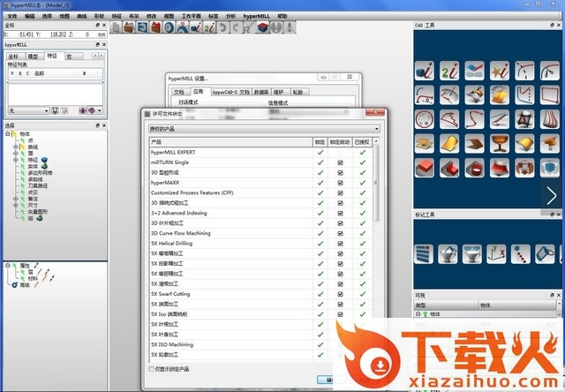Click the 2i icon in CAD tools panel

click(449, 71)
